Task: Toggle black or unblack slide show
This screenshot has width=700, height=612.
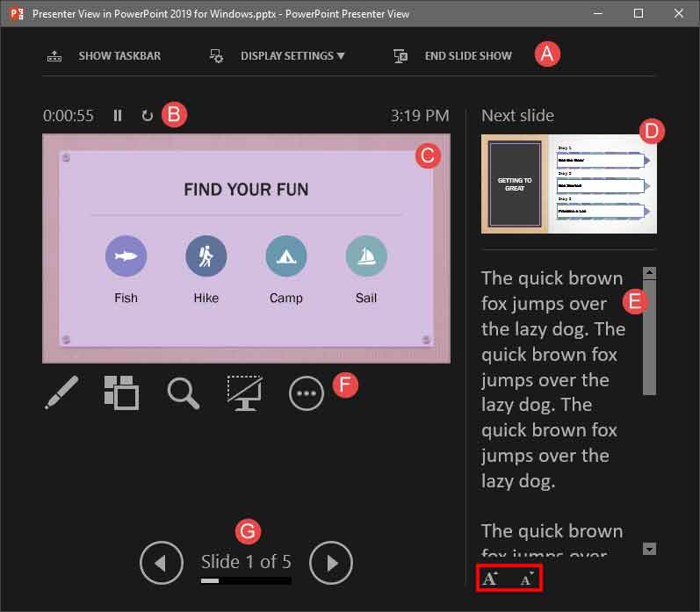Action: pos(245,392)
